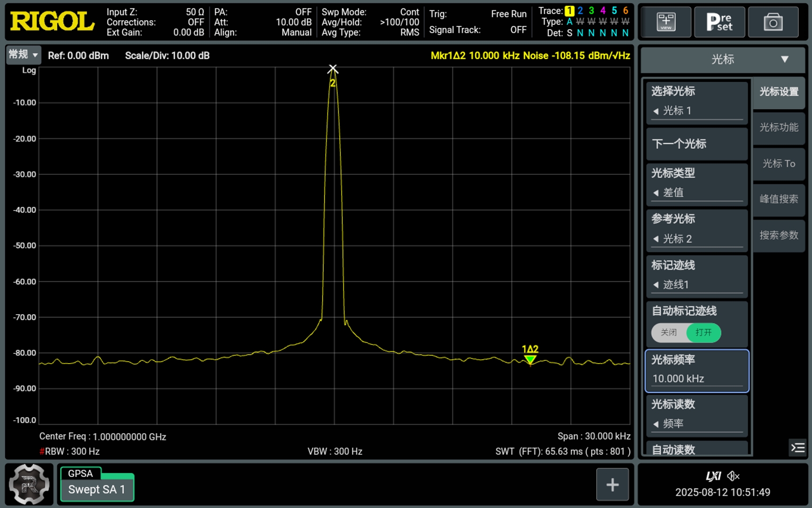Toggle the muted speaker icon
Screen dimensions: 812x508
(x=732, y=476)
